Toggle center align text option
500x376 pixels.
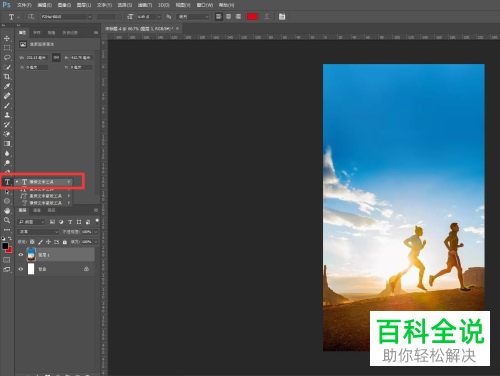[x=228, y=16]
